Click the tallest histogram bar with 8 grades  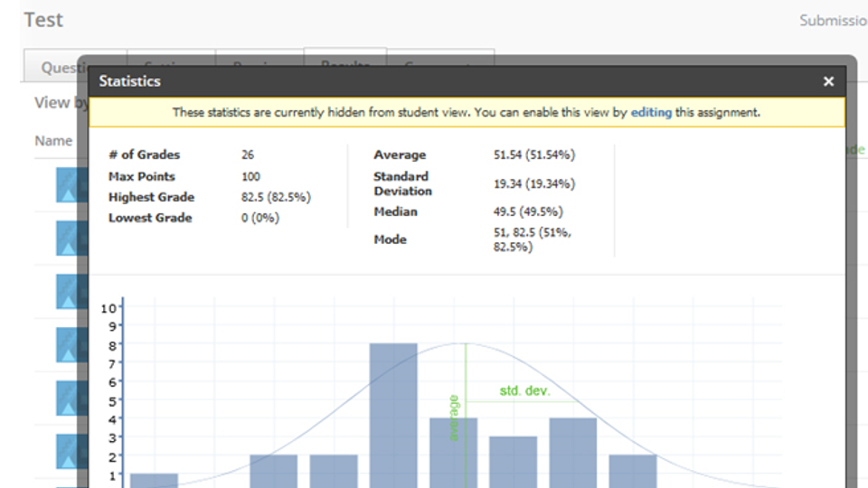(x=393, y=415)
